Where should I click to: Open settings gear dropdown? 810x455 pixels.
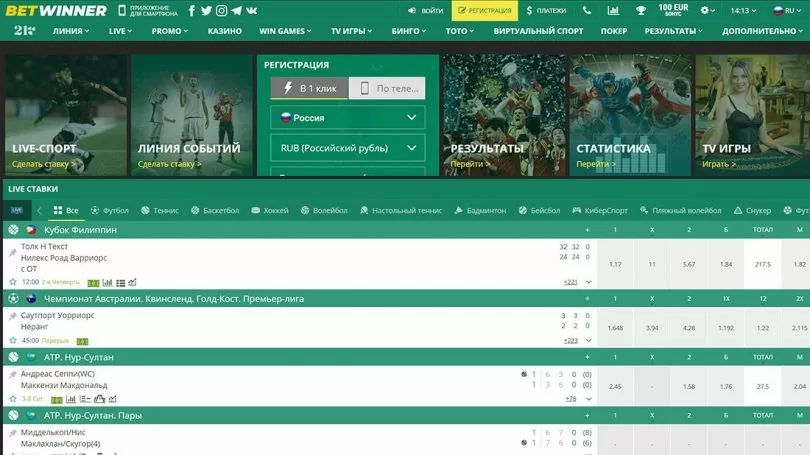(x=707, y=10)
